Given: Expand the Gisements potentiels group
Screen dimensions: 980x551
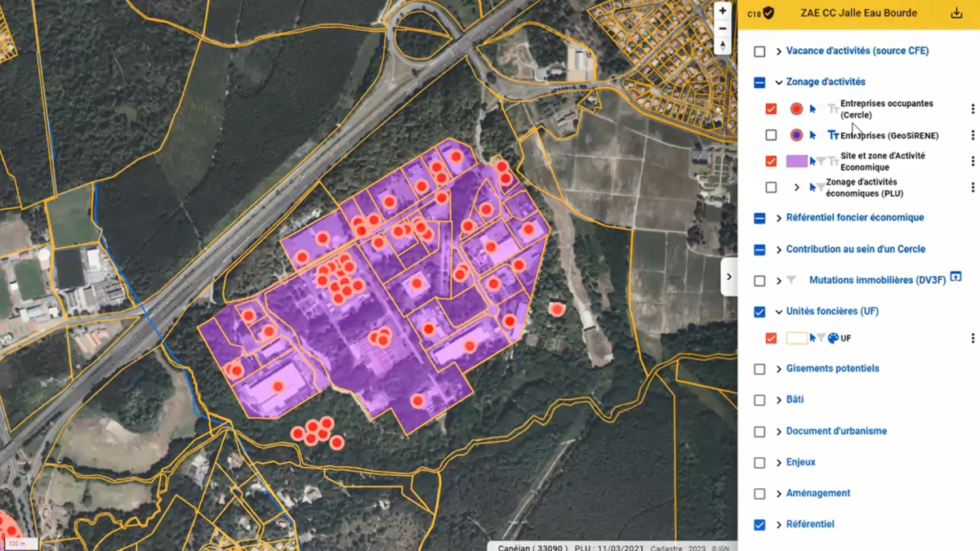Looking at the screenshot, I should [778, 369].
